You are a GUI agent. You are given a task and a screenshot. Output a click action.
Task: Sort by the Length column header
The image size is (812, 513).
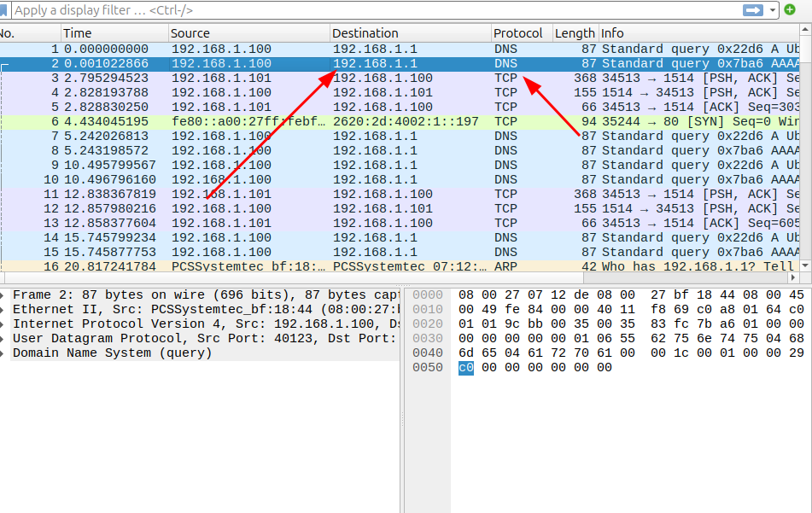point(575,33)
